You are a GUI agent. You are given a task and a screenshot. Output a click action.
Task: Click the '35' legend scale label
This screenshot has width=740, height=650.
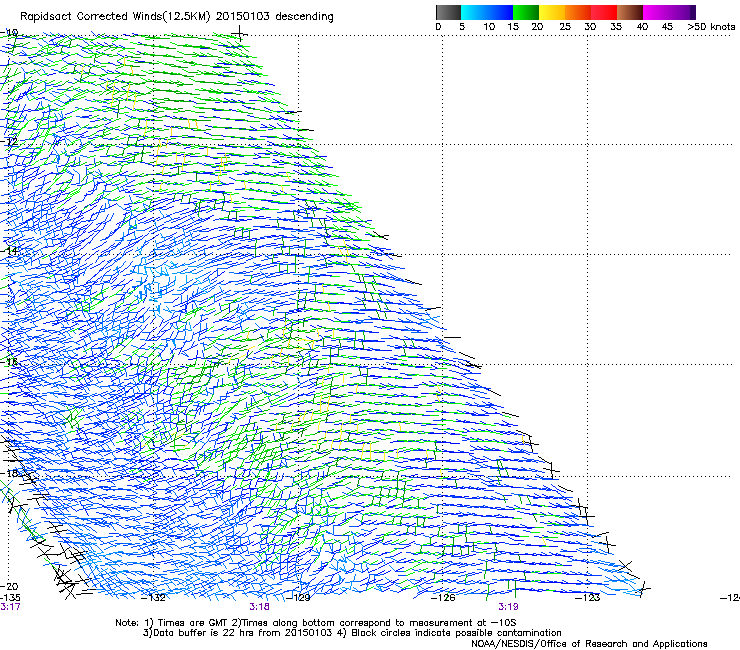click(x=616, y=26)
